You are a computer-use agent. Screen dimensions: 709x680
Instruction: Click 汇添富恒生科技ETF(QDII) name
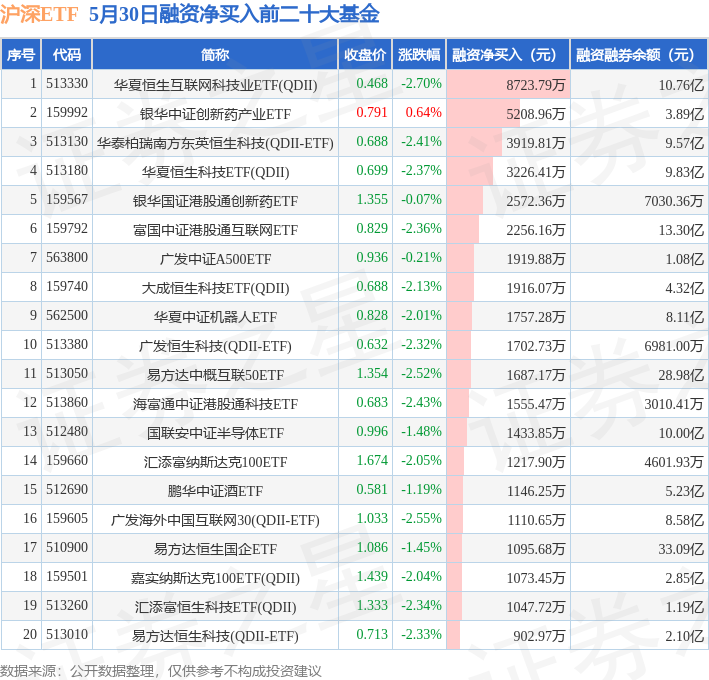click(215, 606)
